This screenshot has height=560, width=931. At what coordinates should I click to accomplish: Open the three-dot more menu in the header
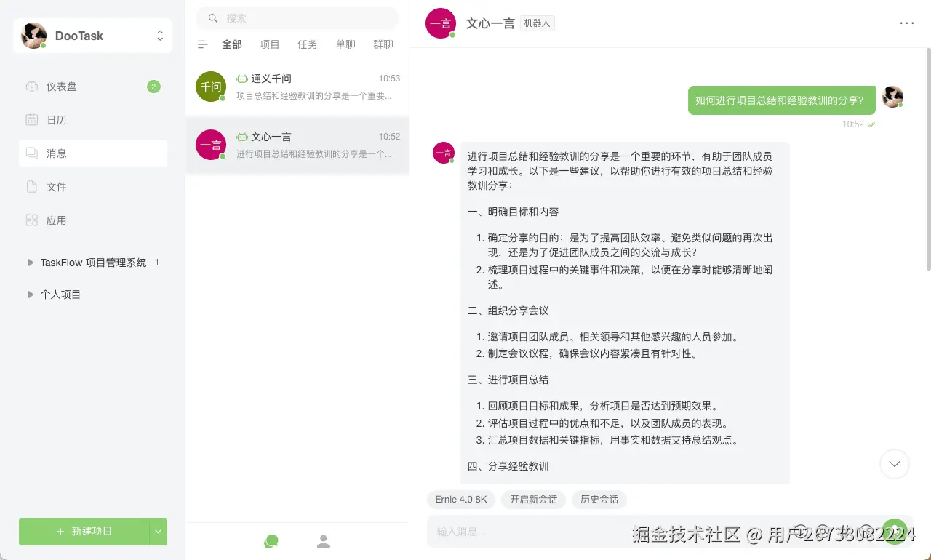[x=907, y=23]
